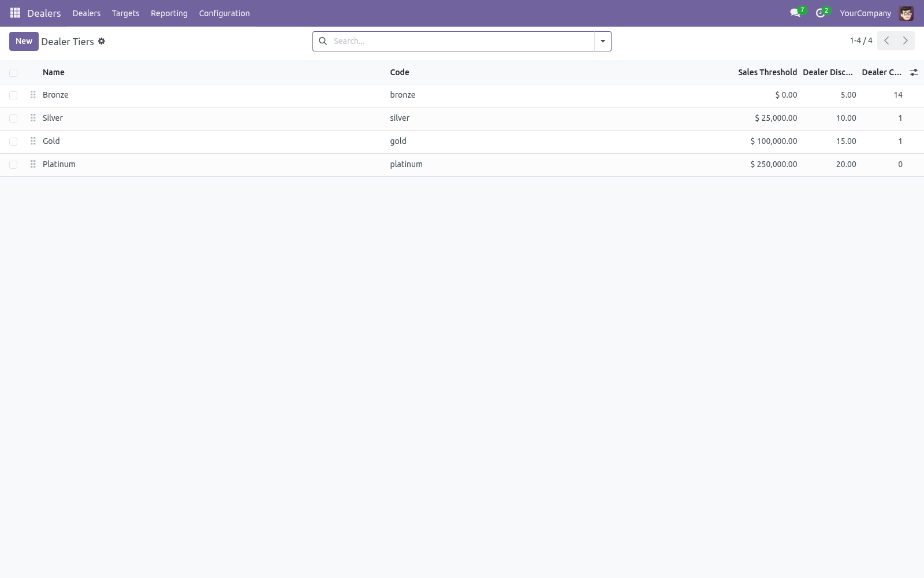
Task: Click the search magnifier icon
Action: tap(323, 41)
